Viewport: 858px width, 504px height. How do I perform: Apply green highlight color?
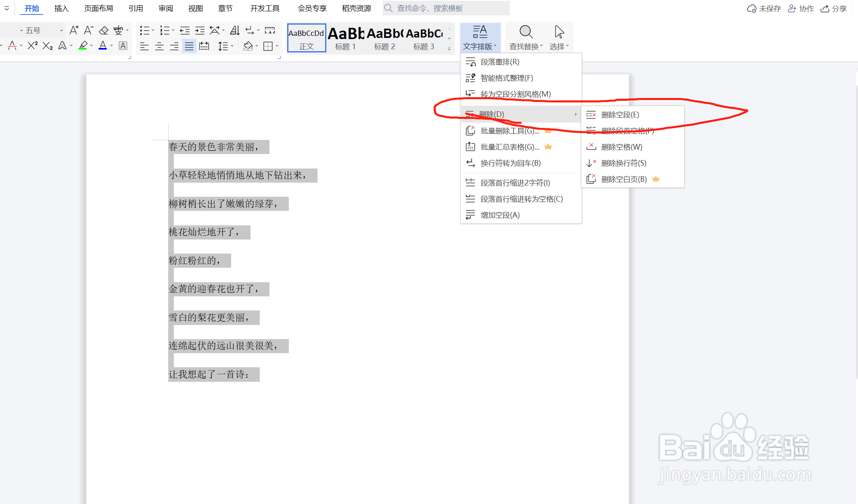pos(83,46)
